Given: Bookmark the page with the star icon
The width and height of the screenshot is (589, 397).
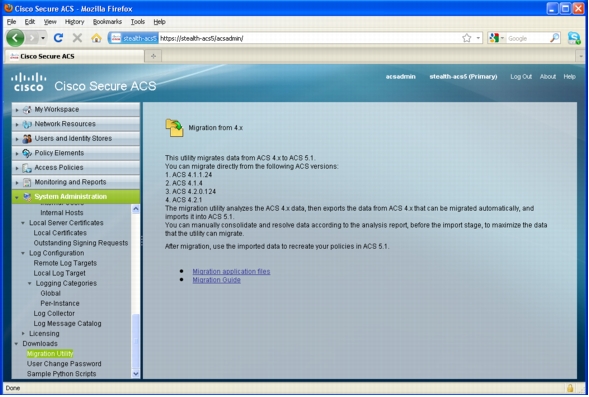Looking at the screenshot, I should pyautogui.click(x=467, y=38).
